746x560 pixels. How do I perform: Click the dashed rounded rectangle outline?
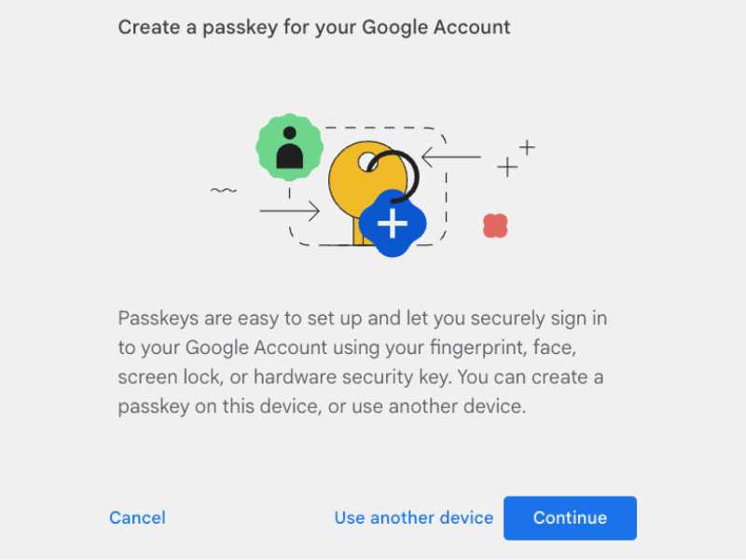(367, 186)
